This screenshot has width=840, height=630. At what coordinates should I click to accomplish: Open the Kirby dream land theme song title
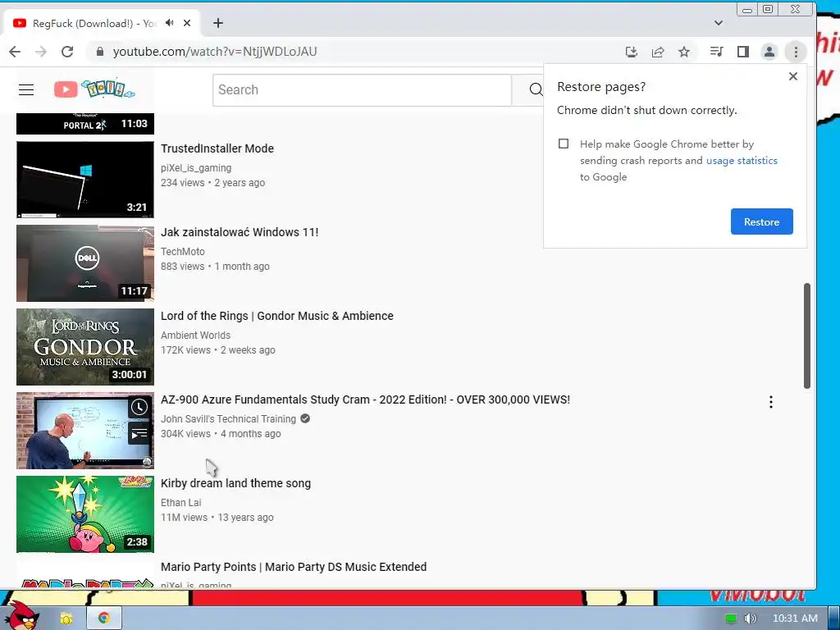click(235, 483)
